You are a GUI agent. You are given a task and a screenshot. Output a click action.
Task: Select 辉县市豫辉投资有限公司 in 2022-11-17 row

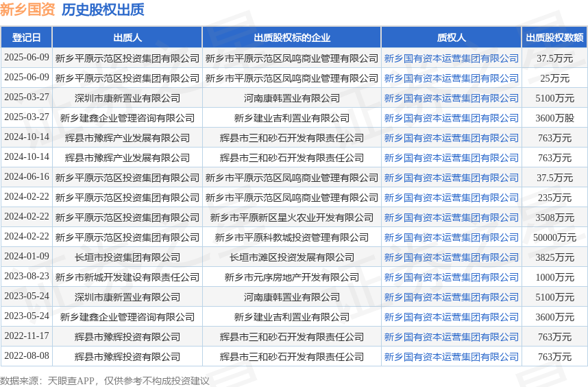pyautogui.click(x=127, y=337)
